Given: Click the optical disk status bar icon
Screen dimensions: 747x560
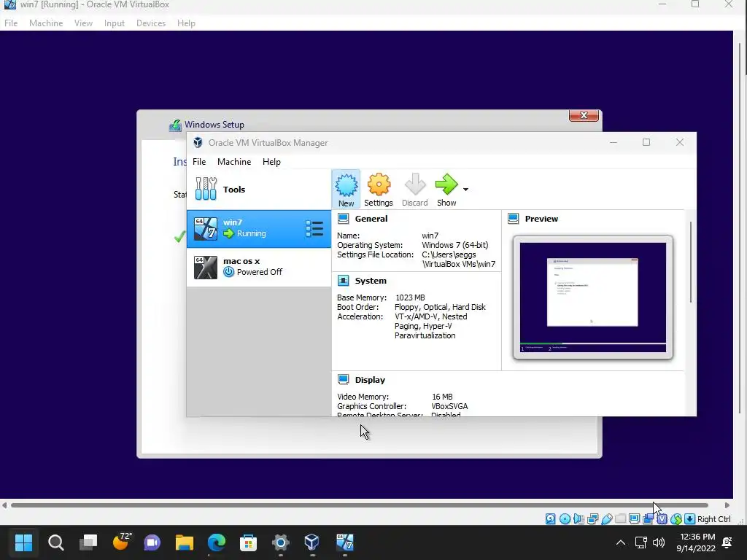Looking at the screenshot, I should [565, 518].
